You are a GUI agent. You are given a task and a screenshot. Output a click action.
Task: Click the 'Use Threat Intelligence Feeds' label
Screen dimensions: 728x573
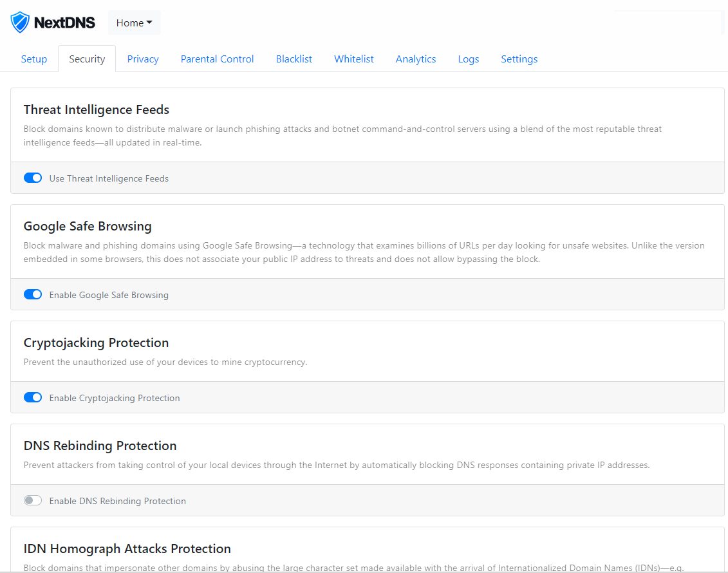pos(109,178)
